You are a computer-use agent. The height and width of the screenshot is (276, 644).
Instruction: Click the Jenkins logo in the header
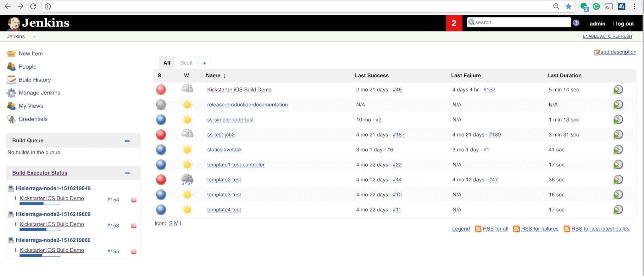pos(38,23)
